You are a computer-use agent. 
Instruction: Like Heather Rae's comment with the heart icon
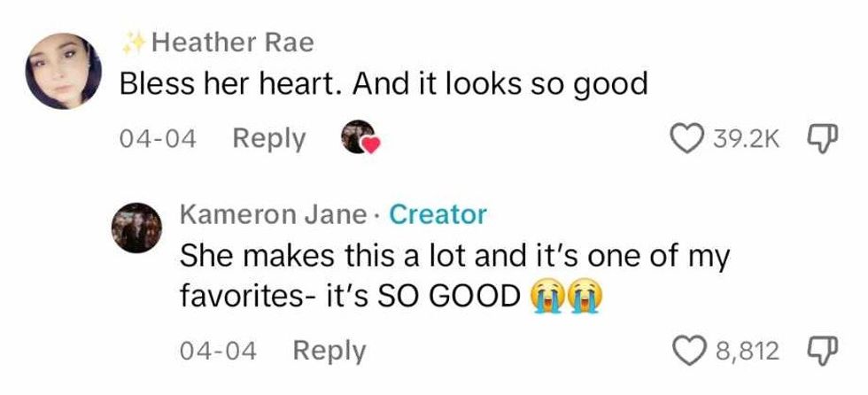pyautogui.click(x=688, y=139)
